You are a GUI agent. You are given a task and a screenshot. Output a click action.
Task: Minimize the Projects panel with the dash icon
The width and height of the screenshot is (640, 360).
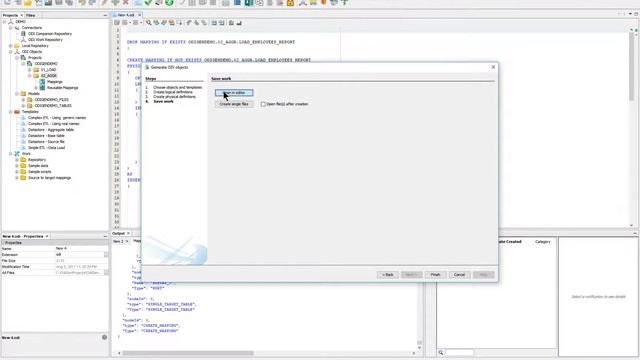[x=105, y=15]
